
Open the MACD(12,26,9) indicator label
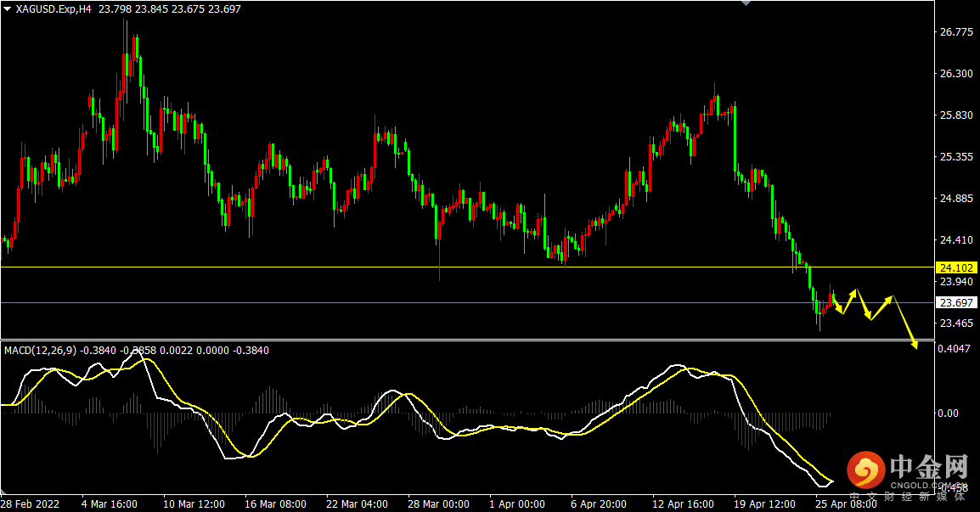40,350
